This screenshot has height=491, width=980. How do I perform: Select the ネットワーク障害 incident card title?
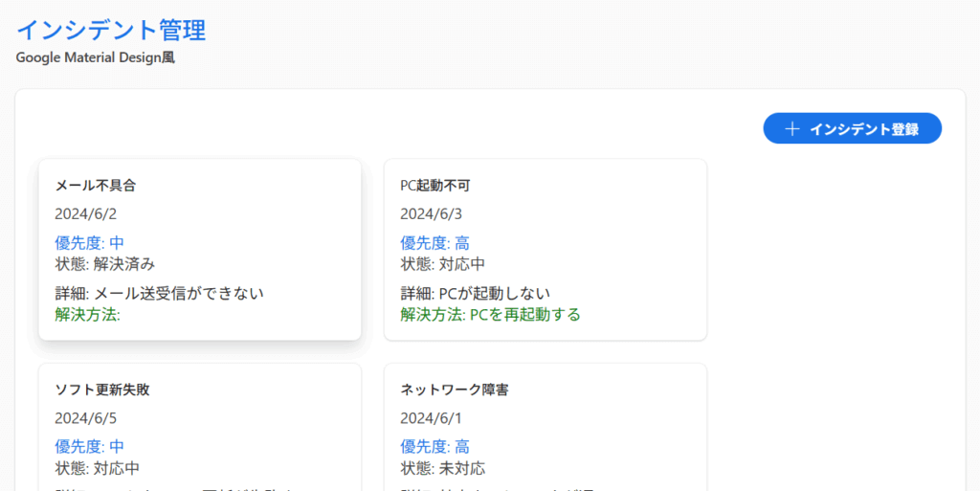(449, 390)
